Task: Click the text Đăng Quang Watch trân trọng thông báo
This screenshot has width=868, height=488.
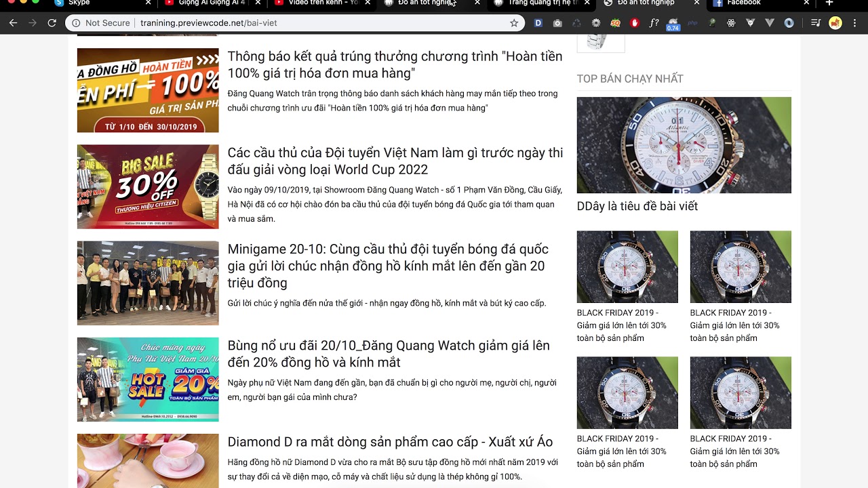Action: click(393, 100)
